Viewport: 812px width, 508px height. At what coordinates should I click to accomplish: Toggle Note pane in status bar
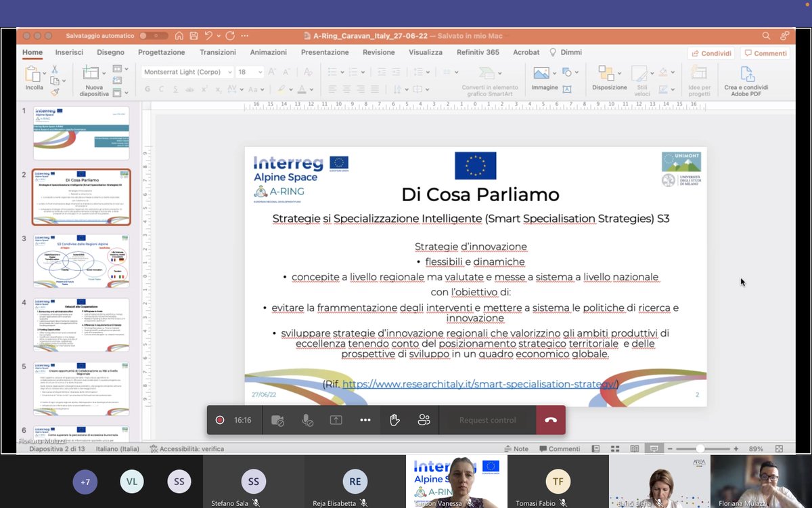point(516,448)
